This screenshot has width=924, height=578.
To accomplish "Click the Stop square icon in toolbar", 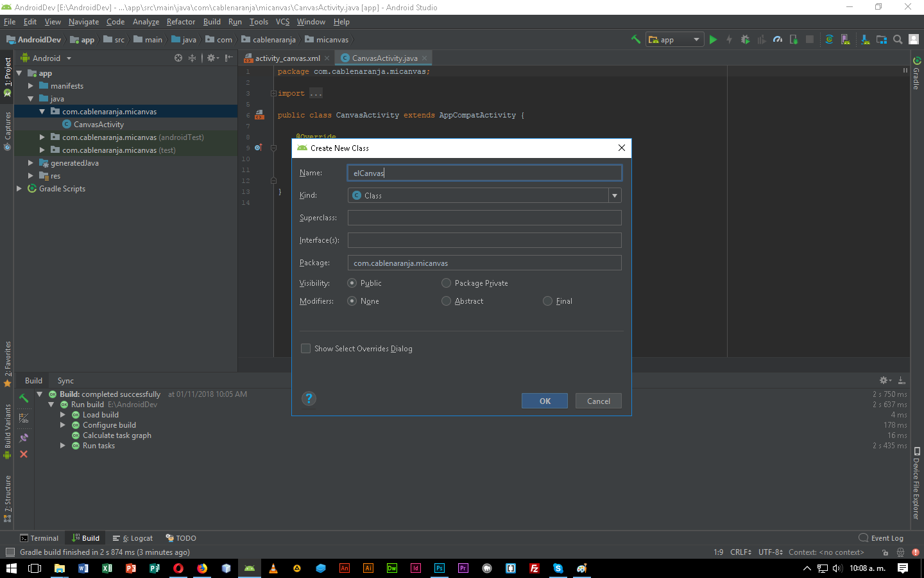I will tap(810, 39).
